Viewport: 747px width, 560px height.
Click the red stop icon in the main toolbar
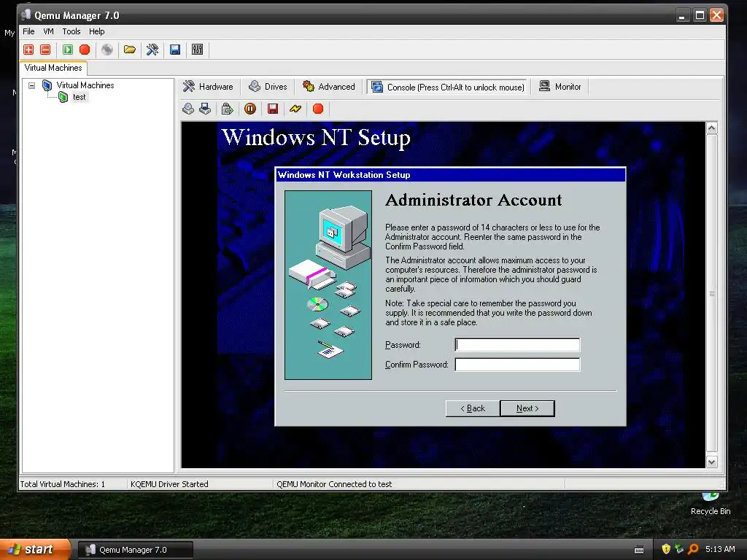(85, 50)
